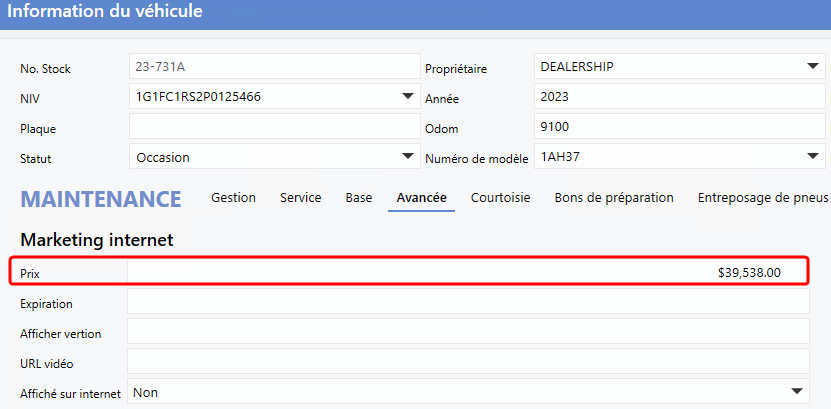Image resolution: width=831 pixels, height=409 pixels.
Task: Select the Odom field showing 9100
Action: 677,127
